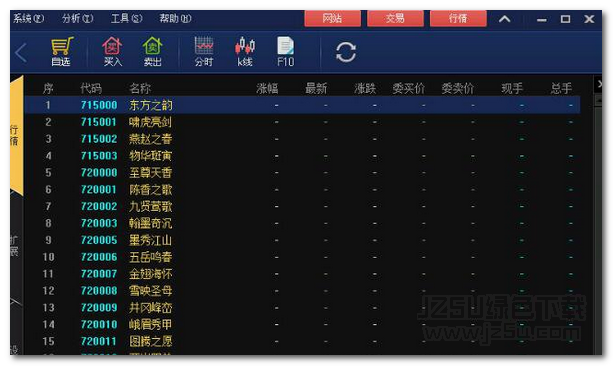Select the 扩展 side tab
Screen dimensions: 613x366
[x=15, y=246]
